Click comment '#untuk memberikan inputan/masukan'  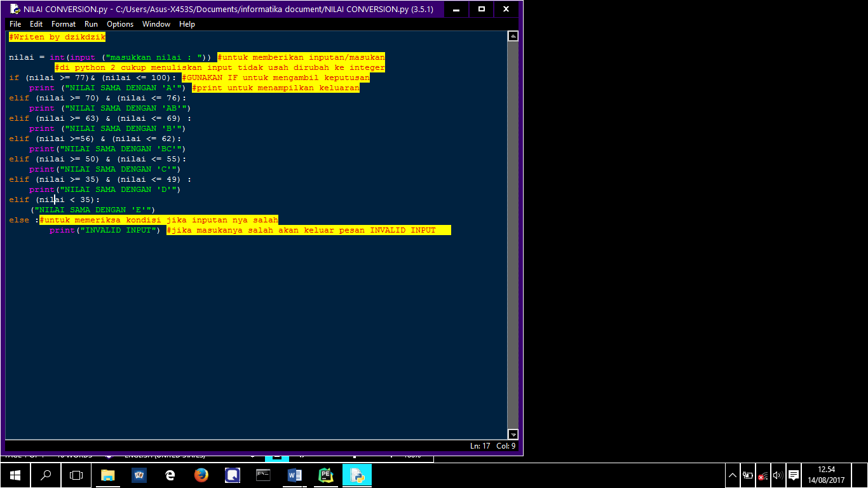click(x=301, y=57)
